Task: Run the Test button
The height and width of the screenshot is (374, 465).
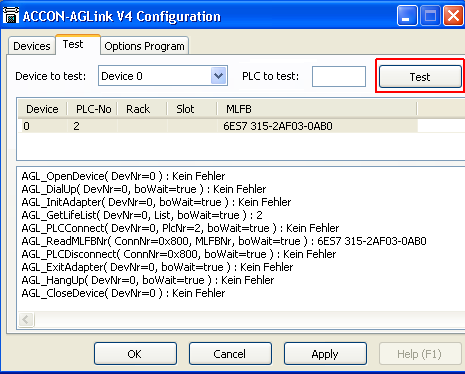Action: [420, 77]
